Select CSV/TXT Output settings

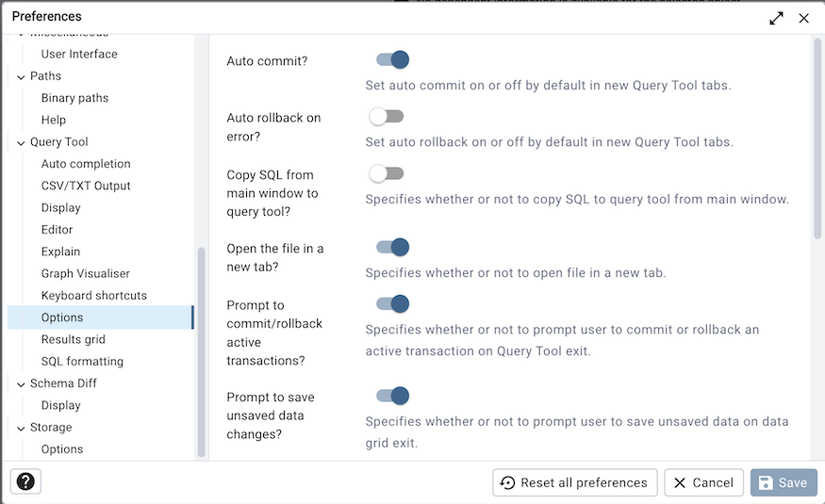86,186
